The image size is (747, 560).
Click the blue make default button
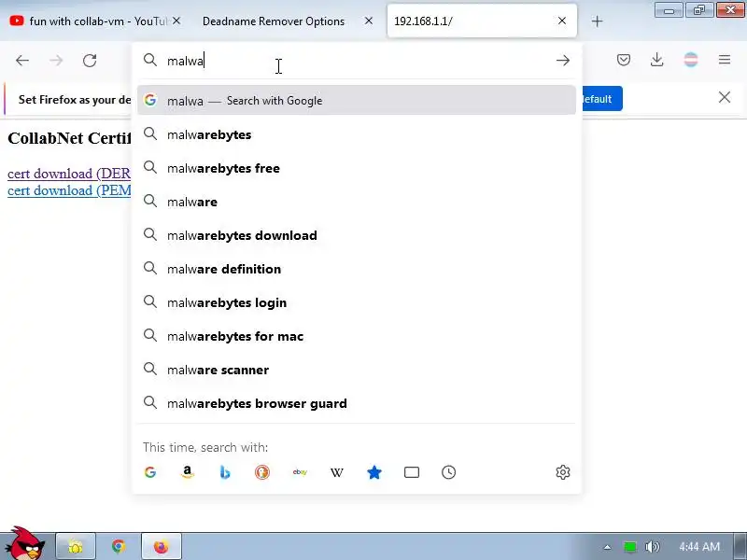pos(601,99)
